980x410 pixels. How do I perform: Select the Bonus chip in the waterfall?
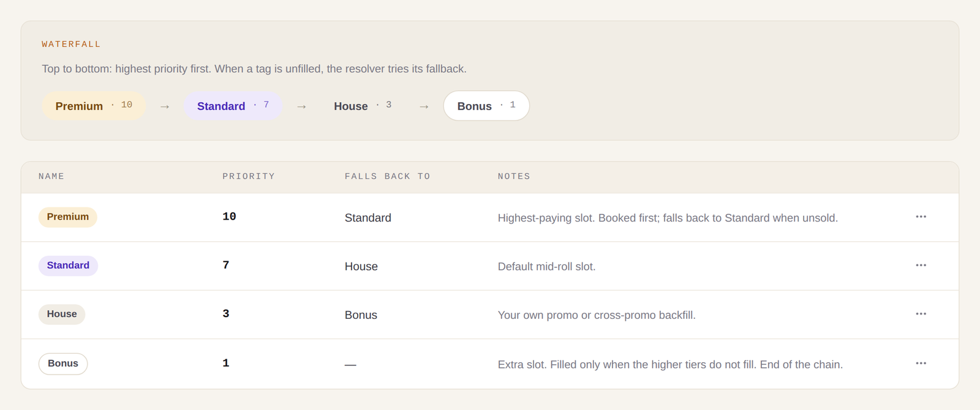(x=486, y=106)
